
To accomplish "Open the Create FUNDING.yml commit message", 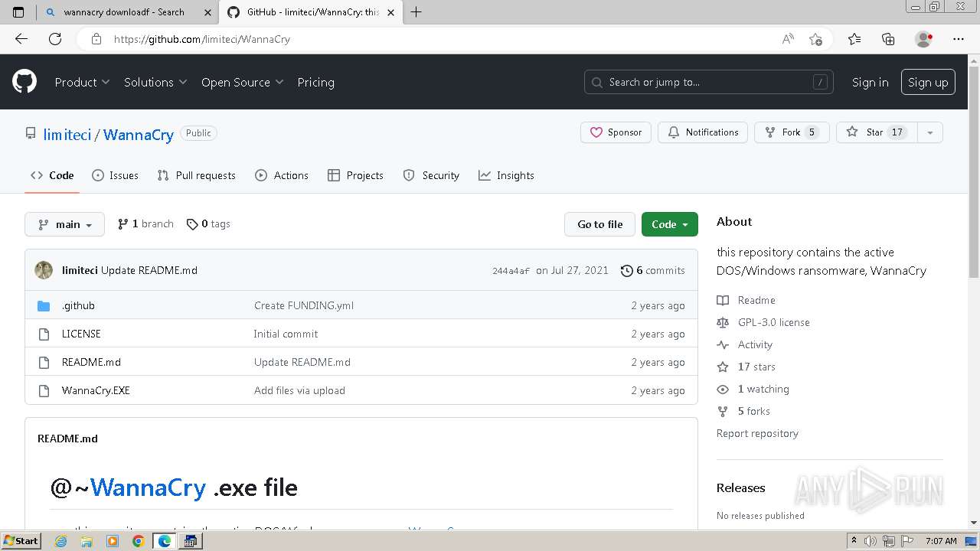I will point(304,305).
